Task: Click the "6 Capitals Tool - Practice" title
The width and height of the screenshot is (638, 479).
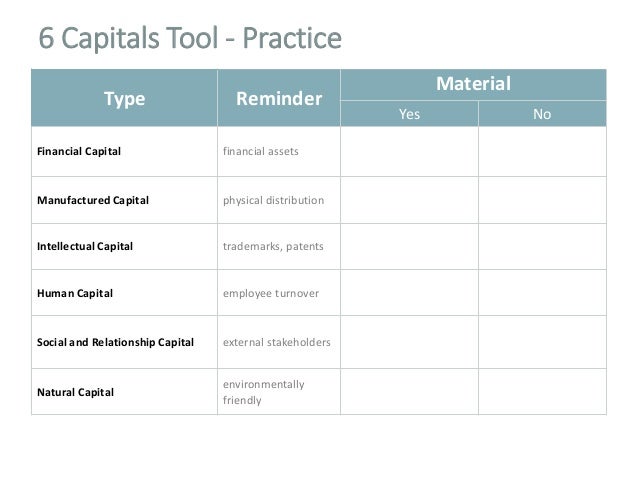Action: 189,39
